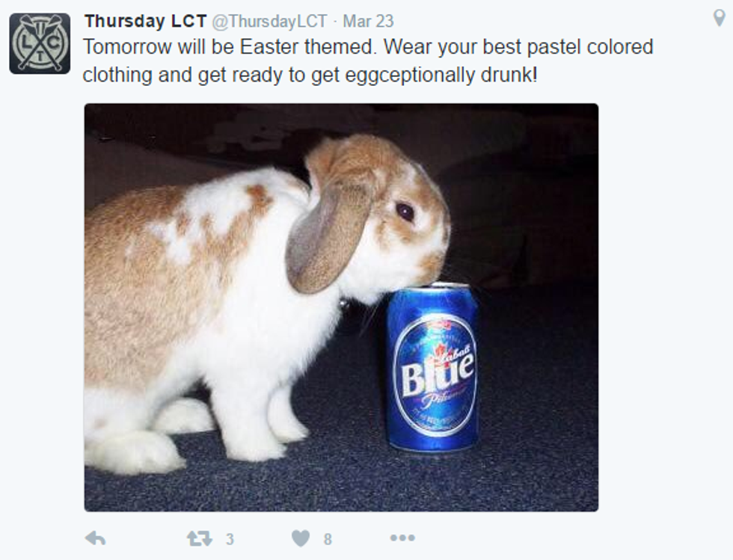Click the reply arrow icon
733x560 pixels.
coord(96,538)
